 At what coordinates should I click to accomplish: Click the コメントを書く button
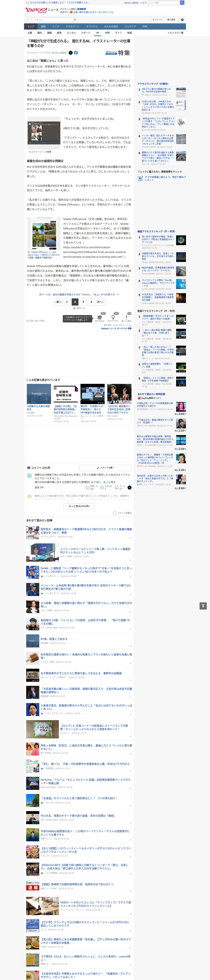pyautogui.click(x=105, y=468)
